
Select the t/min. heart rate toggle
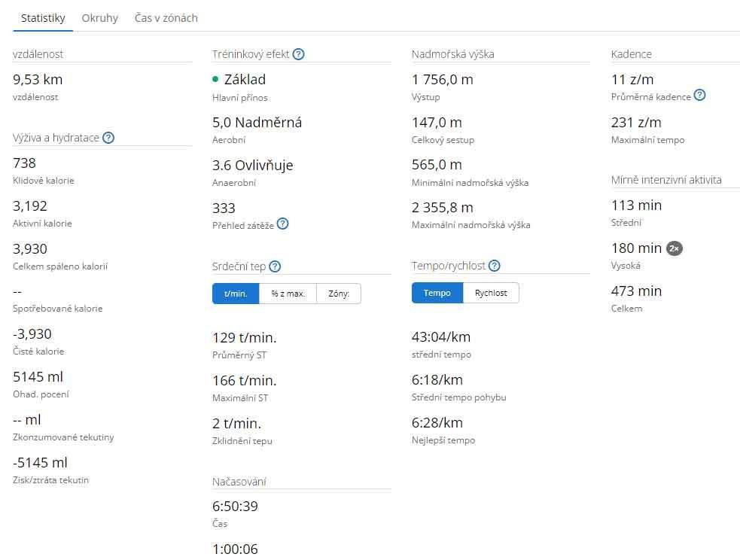coord(236,294)
